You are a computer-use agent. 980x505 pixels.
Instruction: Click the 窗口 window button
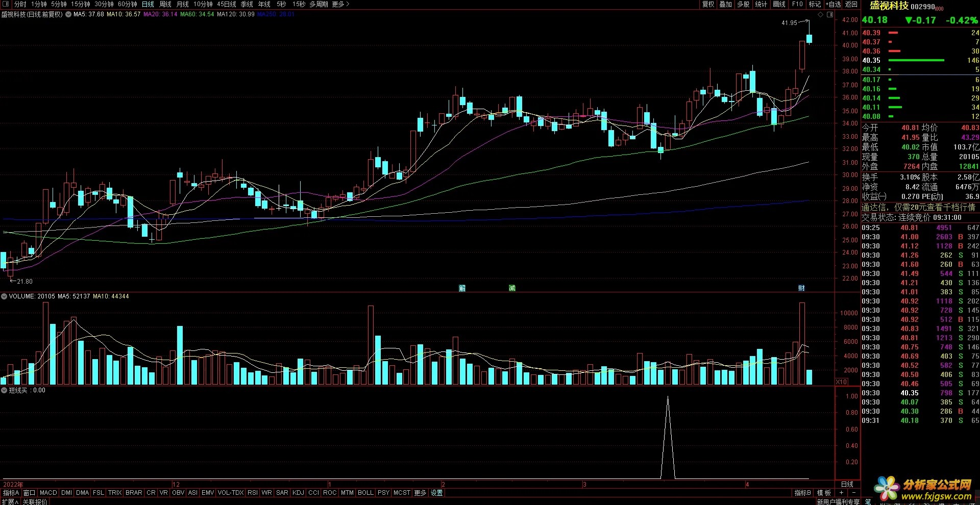coord(30,493)
